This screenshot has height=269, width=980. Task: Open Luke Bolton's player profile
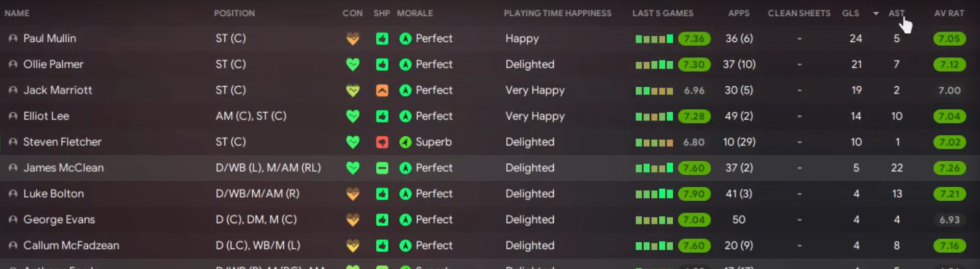(x=54, y=194)
